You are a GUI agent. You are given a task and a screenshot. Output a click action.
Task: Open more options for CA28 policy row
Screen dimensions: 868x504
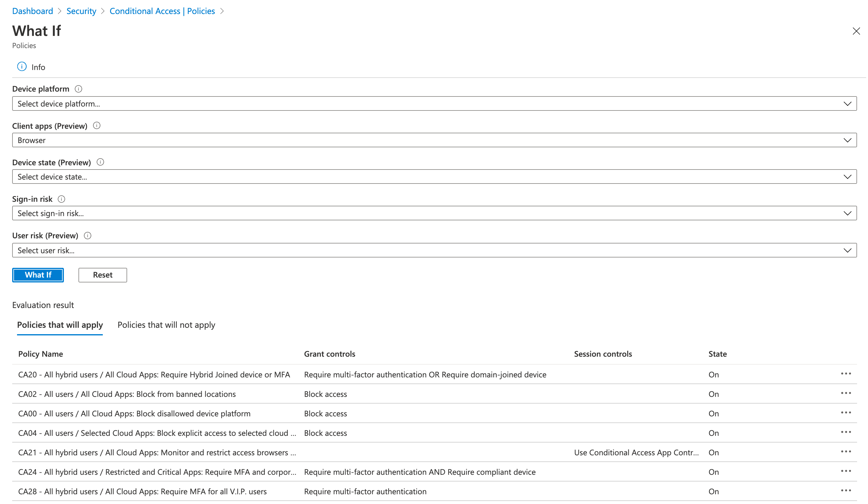846,491
